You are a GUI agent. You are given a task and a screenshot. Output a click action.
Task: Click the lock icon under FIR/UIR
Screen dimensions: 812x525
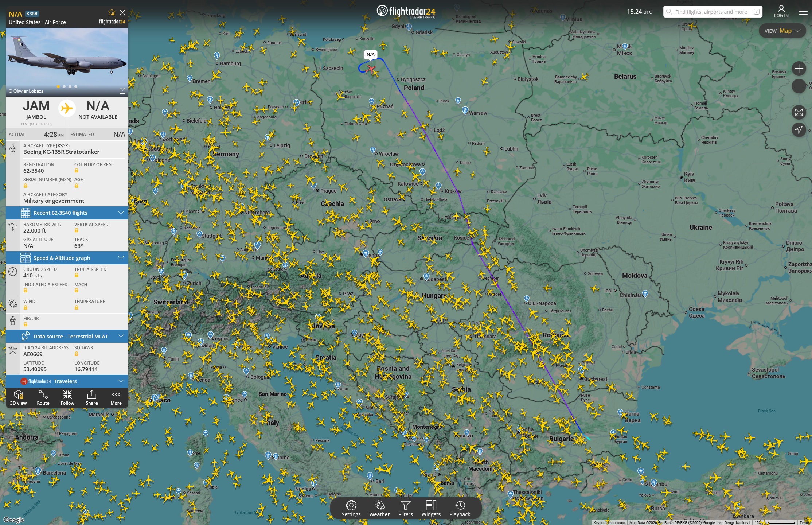click(26, 324)
